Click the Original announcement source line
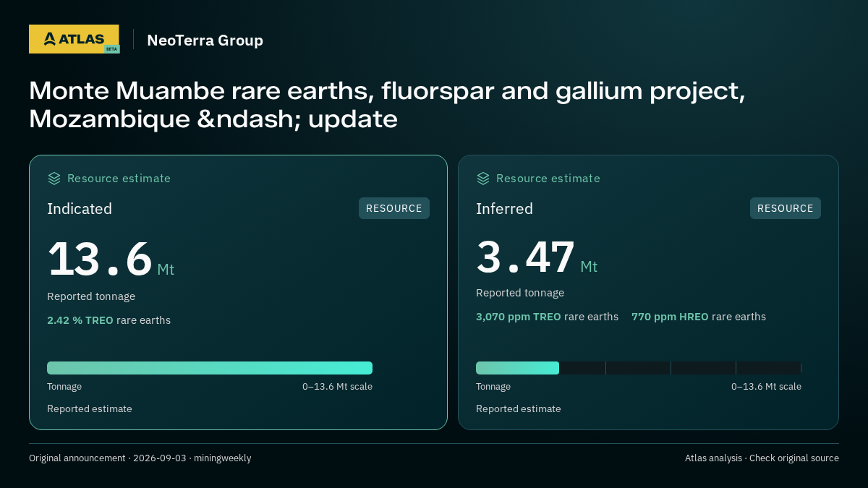The height and width of the screenshot is (488, 868). point(140,458)
